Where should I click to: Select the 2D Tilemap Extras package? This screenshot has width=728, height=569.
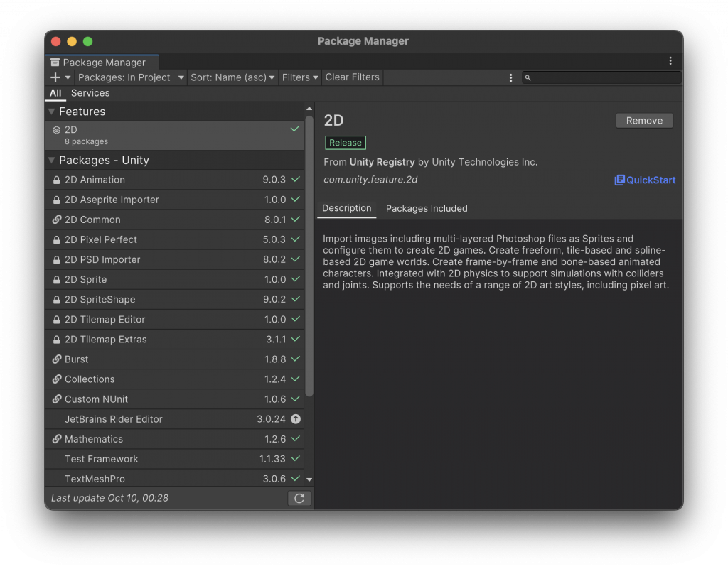pos(175,340)
